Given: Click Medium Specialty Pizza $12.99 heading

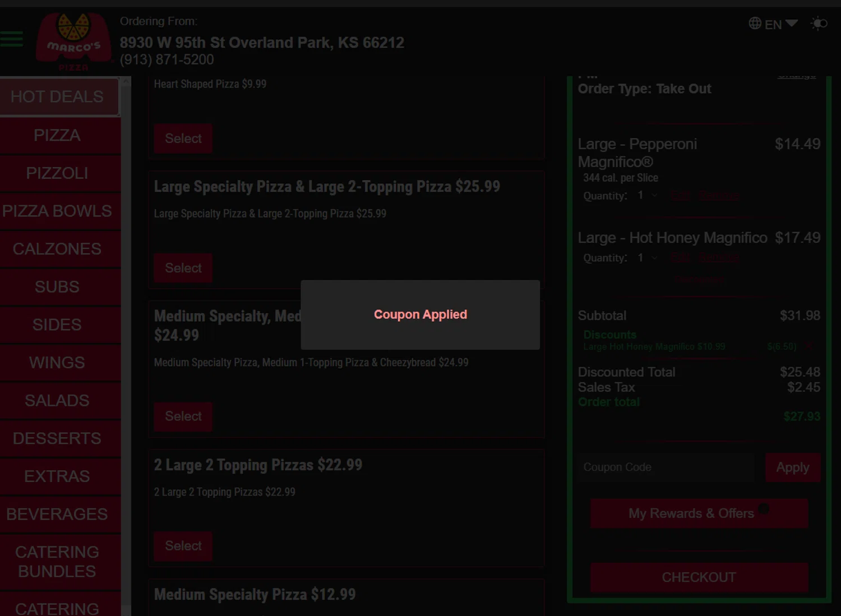Looking at the screenshot, I should click(x=255, y=595).
